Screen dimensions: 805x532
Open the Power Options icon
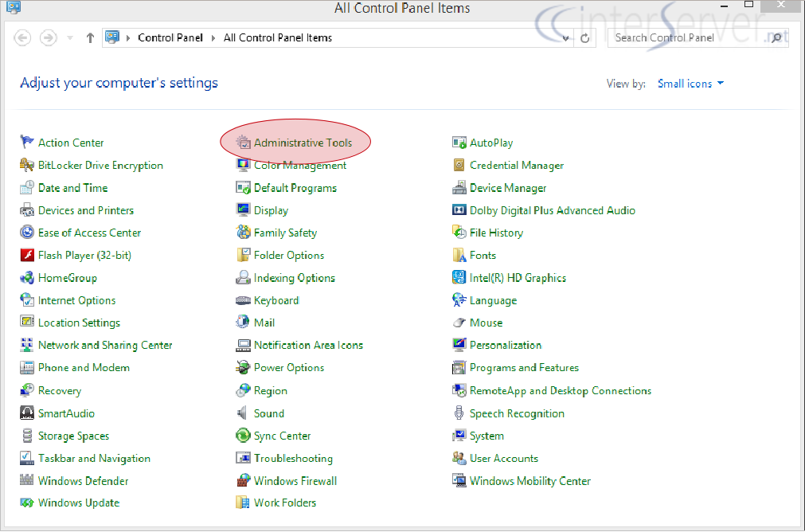243,367
